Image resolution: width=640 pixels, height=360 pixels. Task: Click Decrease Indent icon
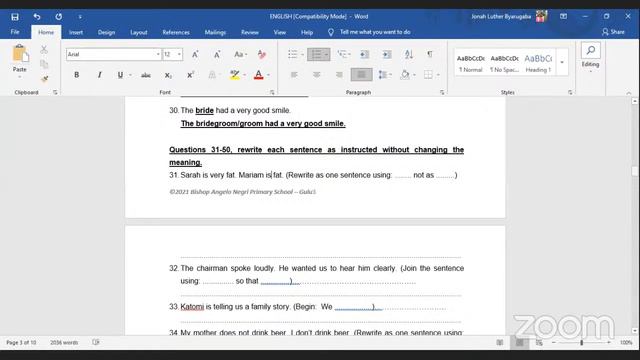[x=364, y=54]
